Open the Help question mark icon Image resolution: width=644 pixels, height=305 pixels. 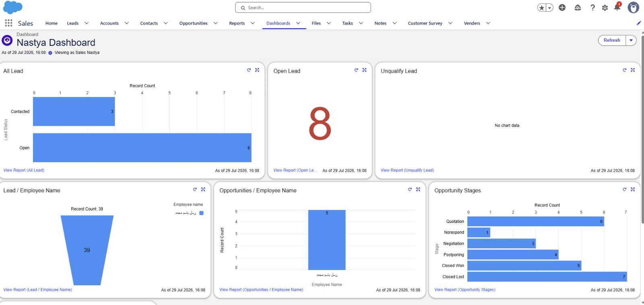click(x=592, y=8)
